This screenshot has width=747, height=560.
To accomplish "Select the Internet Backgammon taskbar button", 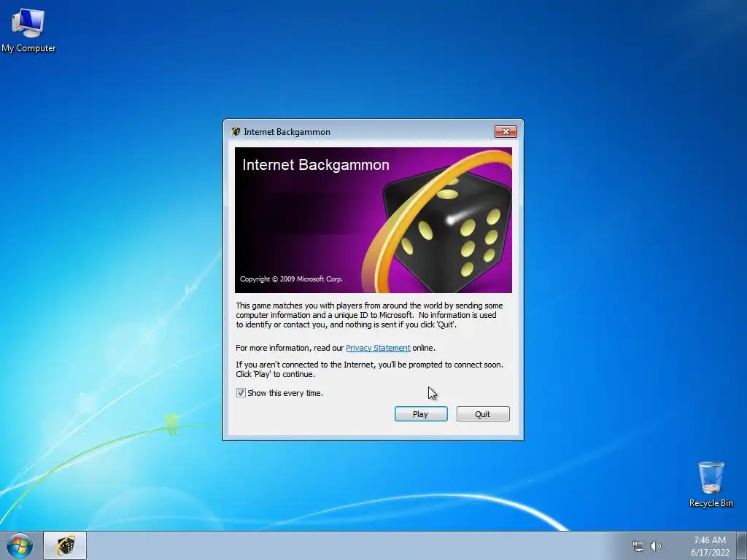I will click(65, 545).
